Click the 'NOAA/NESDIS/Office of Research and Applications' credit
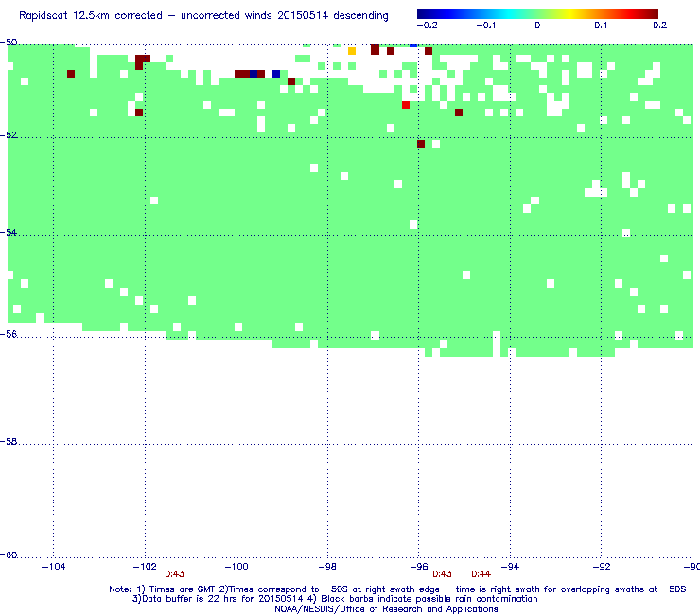Image resolution: width=700 pixels, height=615 pixels. point(386,609)
